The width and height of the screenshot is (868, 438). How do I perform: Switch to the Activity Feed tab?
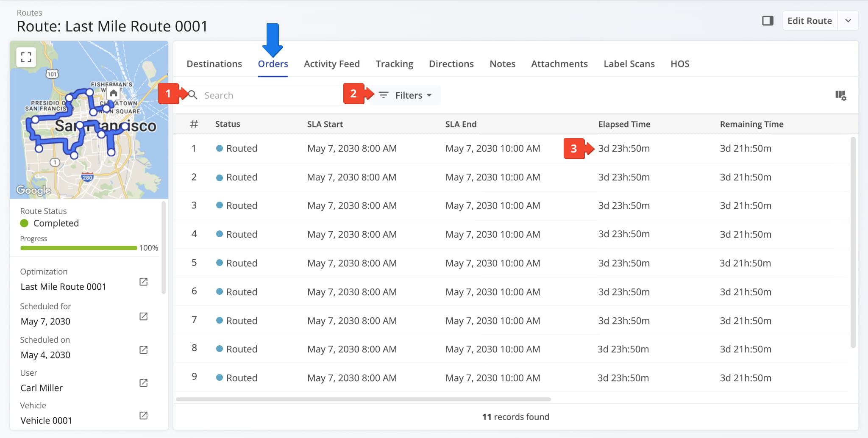pos(331,64)
